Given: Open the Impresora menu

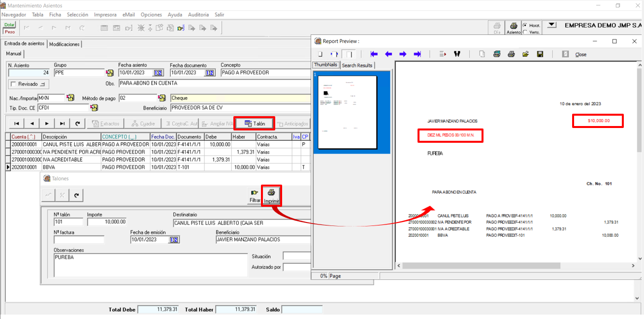Looking at the screenshot, I should coord(105,15).
